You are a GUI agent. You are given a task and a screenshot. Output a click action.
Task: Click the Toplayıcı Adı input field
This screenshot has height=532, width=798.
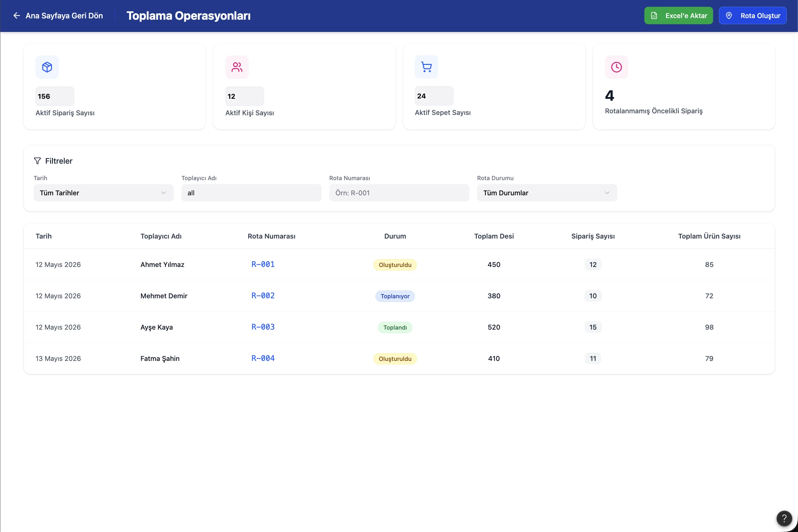tap(251, 193)
